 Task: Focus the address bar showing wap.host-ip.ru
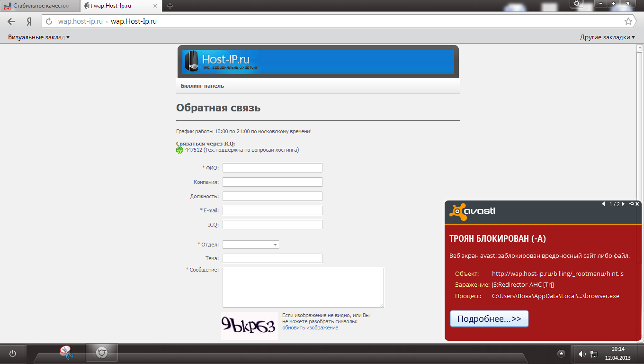pos(339,21)
